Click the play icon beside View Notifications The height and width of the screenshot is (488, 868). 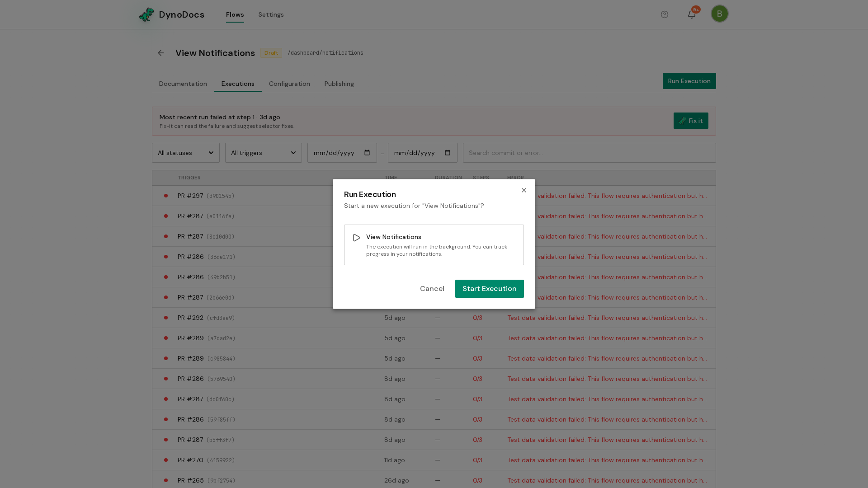(x=357, y=238)
